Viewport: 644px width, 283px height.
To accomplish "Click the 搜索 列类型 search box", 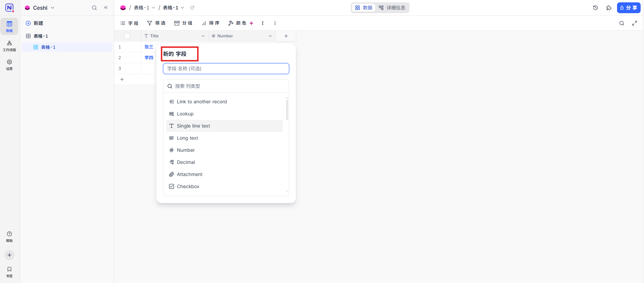I will (226, 86).
